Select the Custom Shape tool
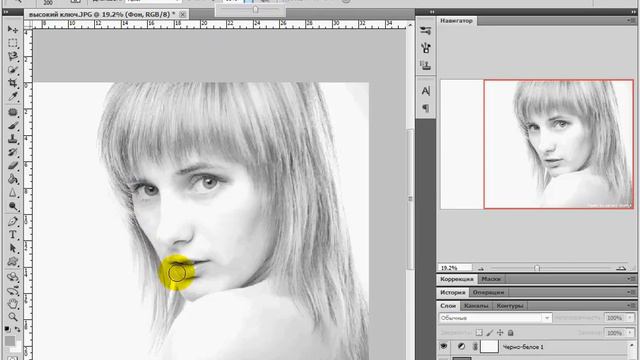The height and width of the screenshot is (360, 640). (13, 262)
